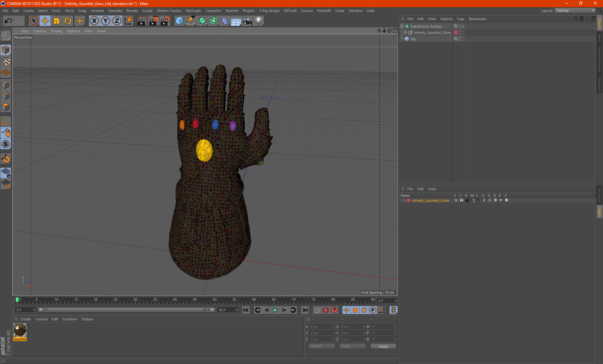
Task: Enable Texture mode in left sidebar
Action: (x=6, y=62)
